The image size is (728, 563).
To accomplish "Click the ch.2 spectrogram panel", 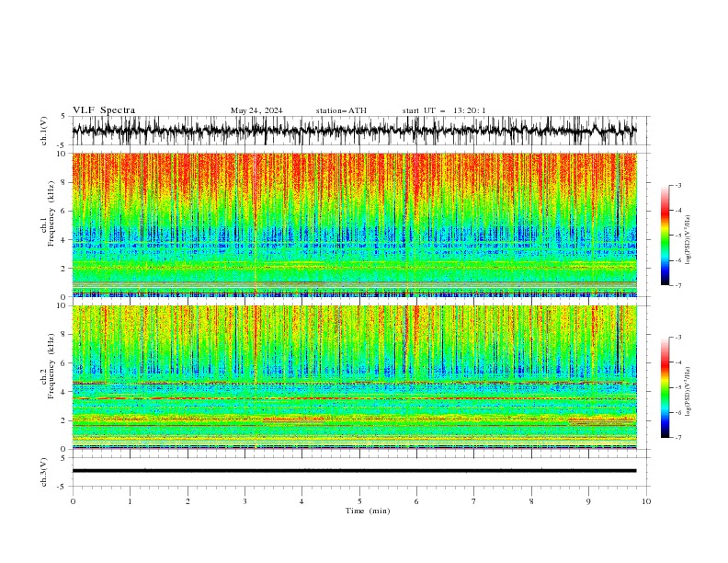I will point(354,377).
